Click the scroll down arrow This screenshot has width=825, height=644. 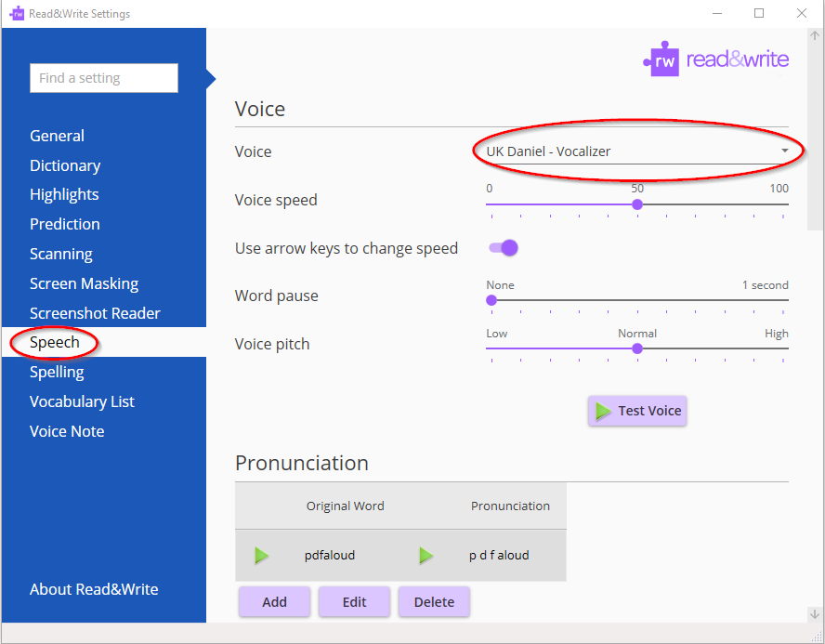tap(815, 614)
